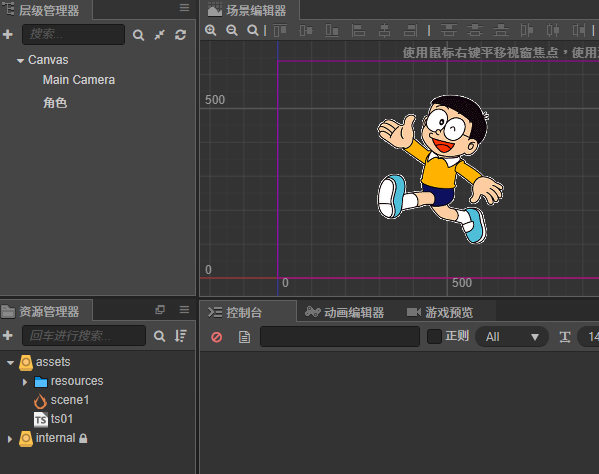Image resolution: width=599 pixels, height=474 pixels.
Task: Open the hierarchy panel hamburger menu
Action: point(185,8)
